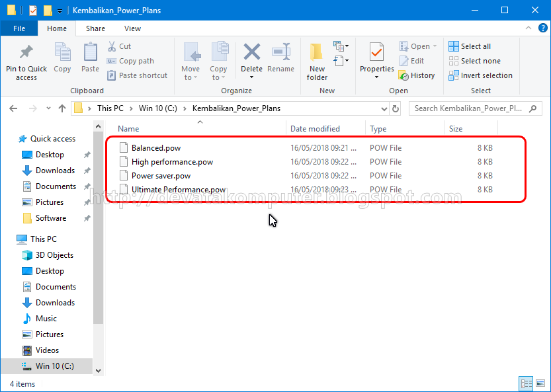Viewport: 551px width, 392px height.
Task: Click Paste shortcut in ribbon
Action: pos(137,75)
